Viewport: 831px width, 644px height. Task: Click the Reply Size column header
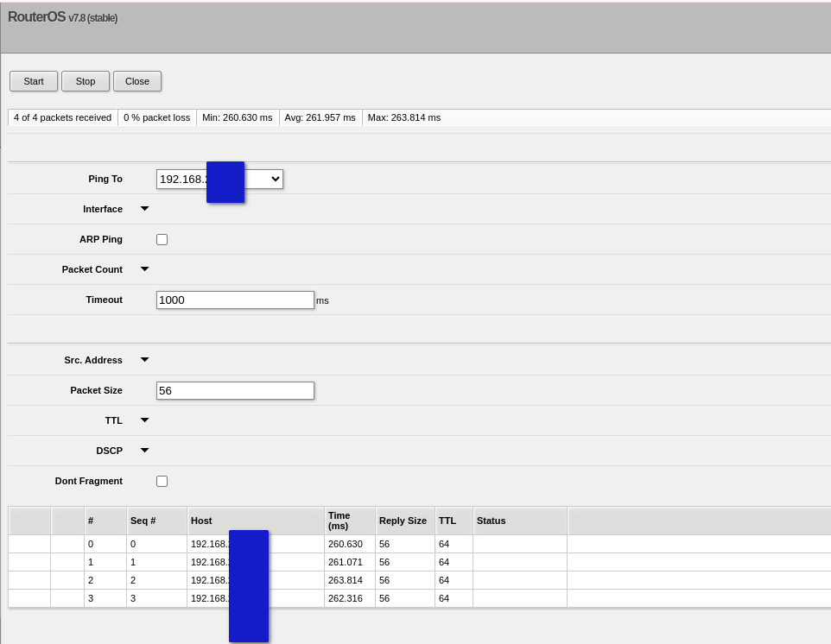point(403,521)
